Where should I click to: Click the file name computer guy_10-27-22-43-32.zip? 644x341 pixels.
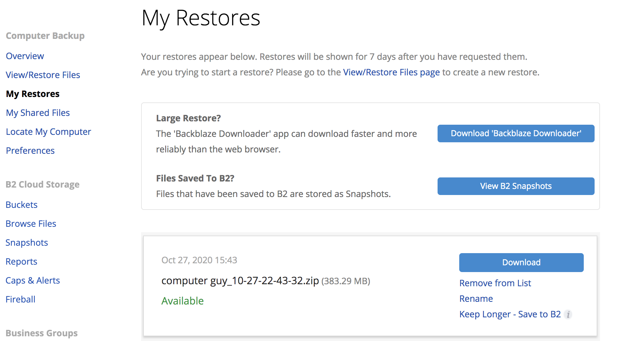point(240,281)
